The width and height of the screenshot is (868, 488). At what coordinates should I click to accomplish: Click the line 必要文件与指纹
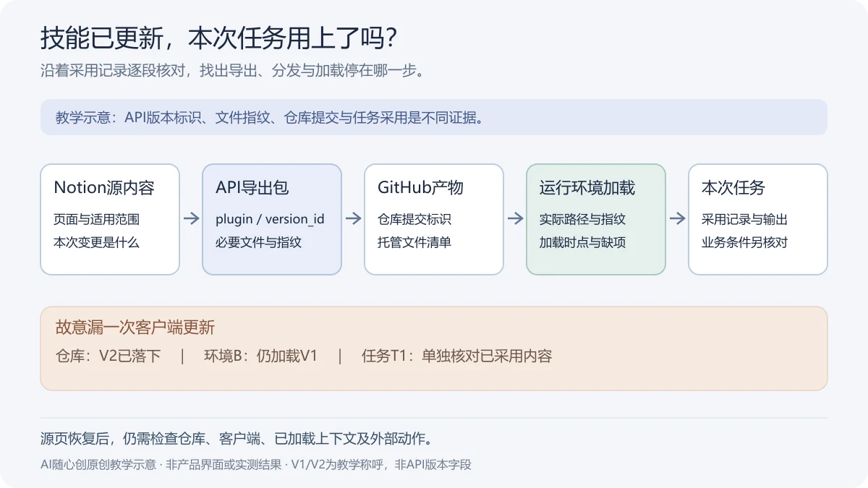tap(258, 242)
